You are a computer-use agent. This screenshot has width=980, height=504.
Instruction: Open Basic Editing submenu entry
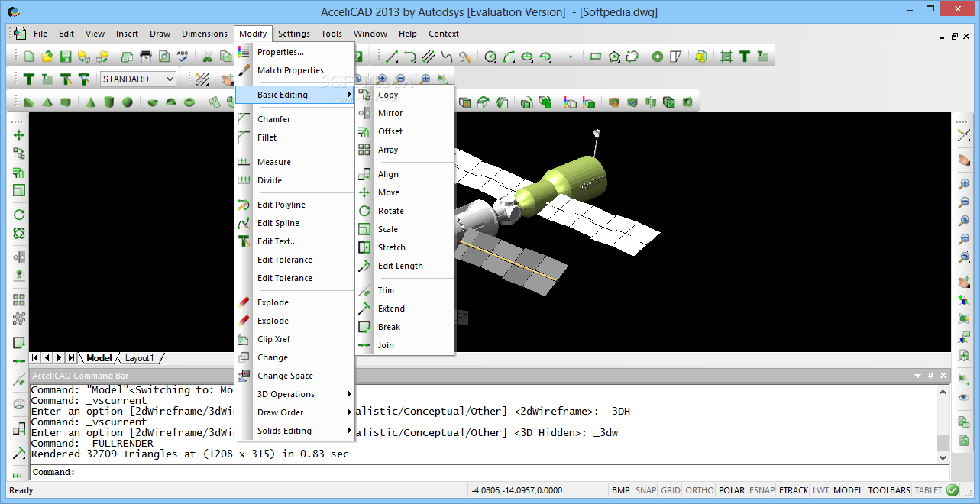click(295, 95)
